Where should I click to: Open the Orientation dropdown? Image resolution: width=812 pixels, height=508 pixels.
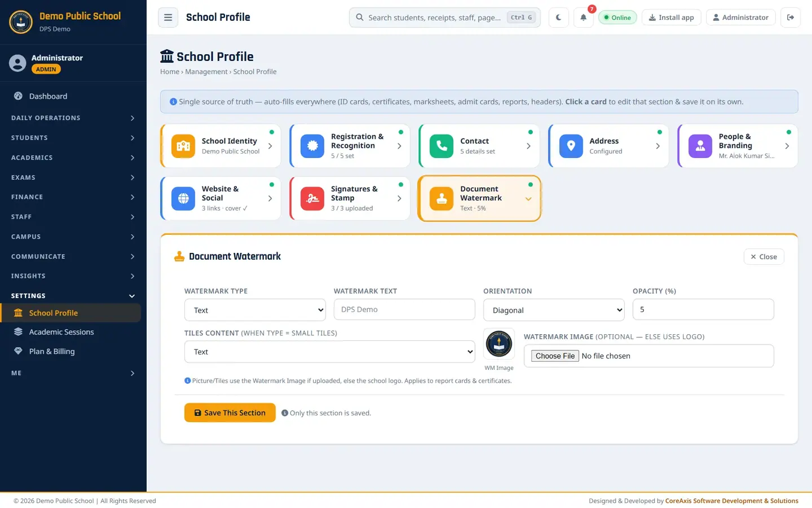[x=554, y=310]
